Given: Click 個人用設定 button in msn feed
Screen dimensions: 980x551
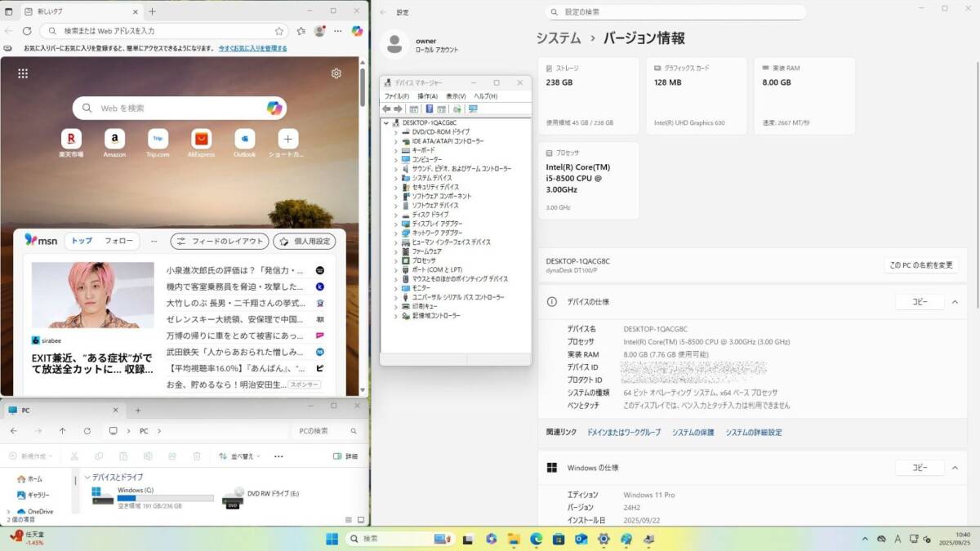Looking at the screenshot, I should 305,242.
